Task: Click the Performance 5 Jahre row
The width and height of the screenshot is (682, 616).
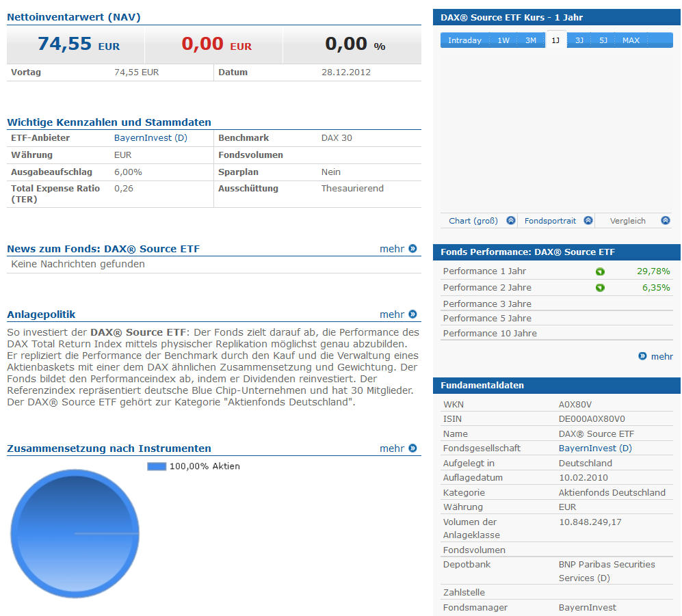Action: point(557,318)
